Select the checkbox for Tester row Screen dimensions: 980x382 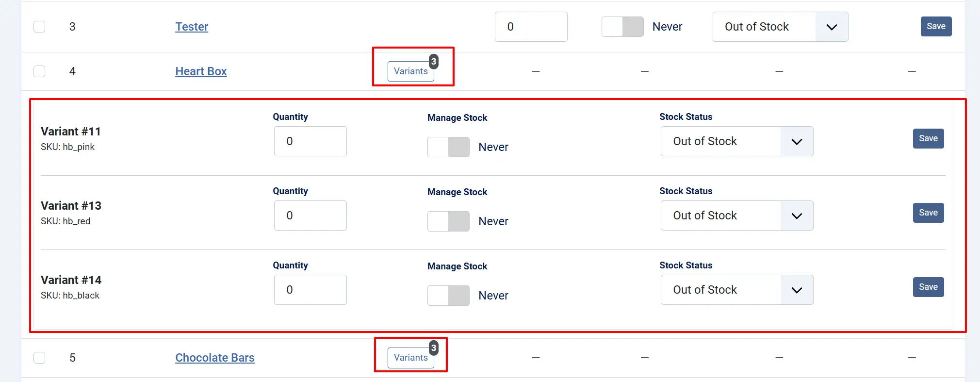(x=39, y=27)
